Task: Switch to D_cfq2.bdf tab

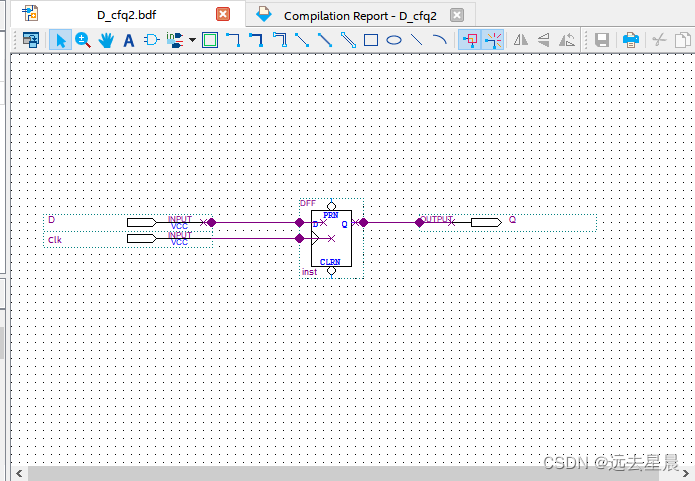Action: (x=128, y=15)
